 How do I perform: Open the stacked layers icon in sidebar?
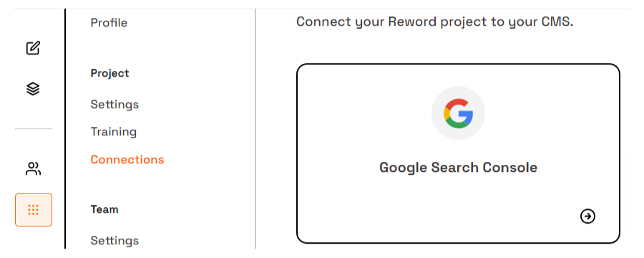coord(33,88)
